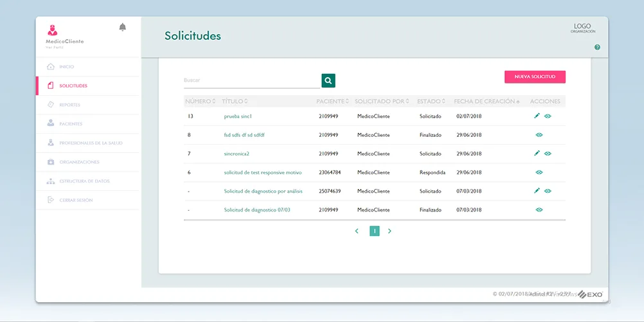This screenshot has height=322, width=644.
Task: Focus the Buscar search field
Action: tap(252, 80)
